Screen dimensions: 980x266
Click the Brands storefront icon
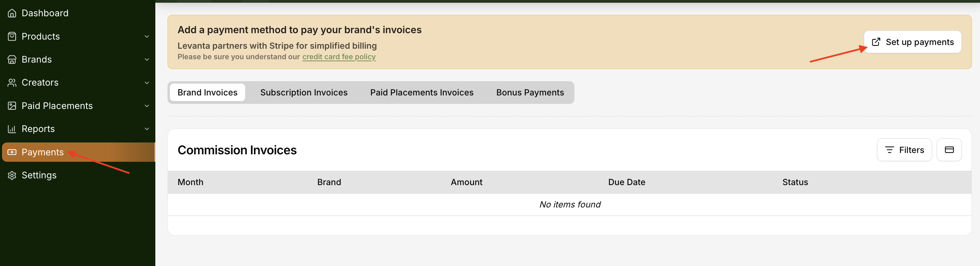point(12,60)
